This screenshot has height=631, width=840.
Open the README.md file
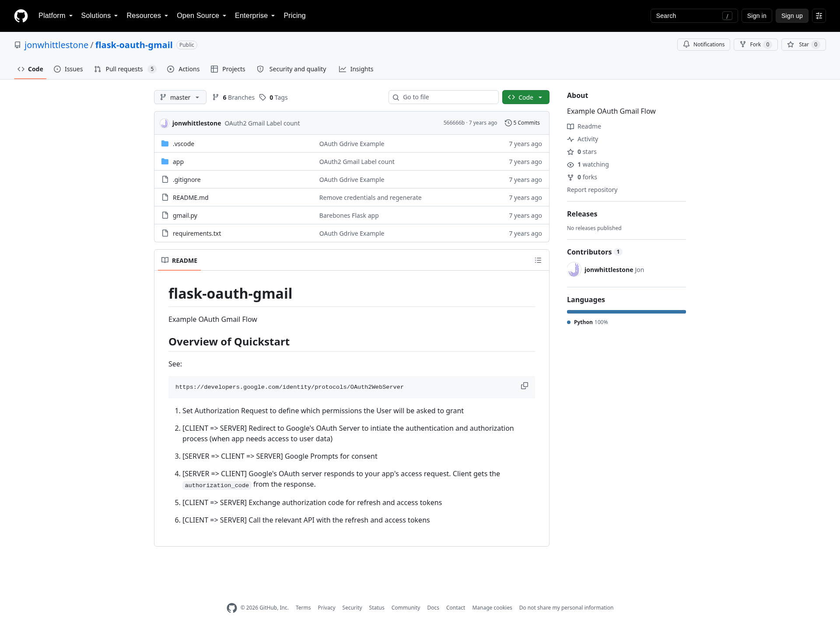190,198
